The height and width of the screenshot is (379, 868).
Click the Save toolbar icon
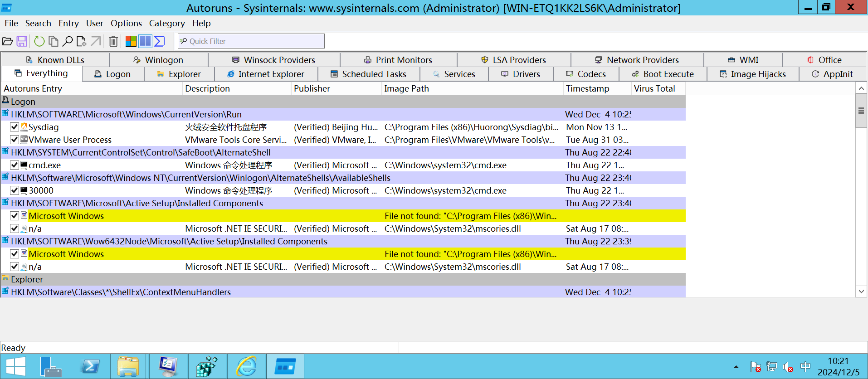pyautogui.click(x=22, y=41)
